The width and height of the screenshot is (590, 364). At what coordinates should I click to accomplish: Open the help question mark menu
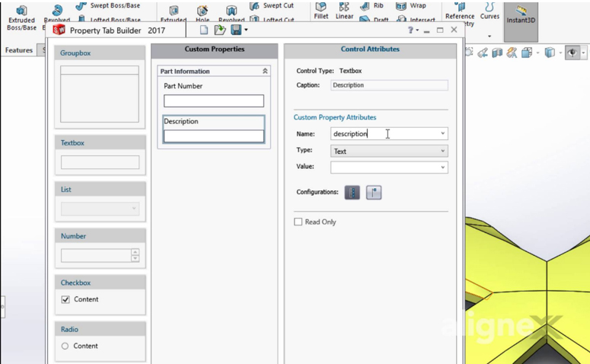tap(410, 30)
